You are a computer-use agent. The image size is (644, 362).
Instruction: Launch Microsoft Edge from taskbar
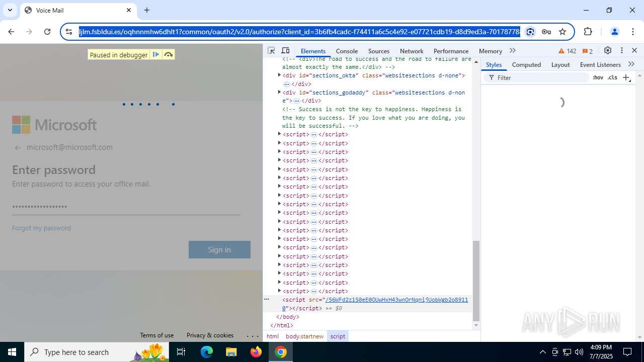(x=207, y=352)
